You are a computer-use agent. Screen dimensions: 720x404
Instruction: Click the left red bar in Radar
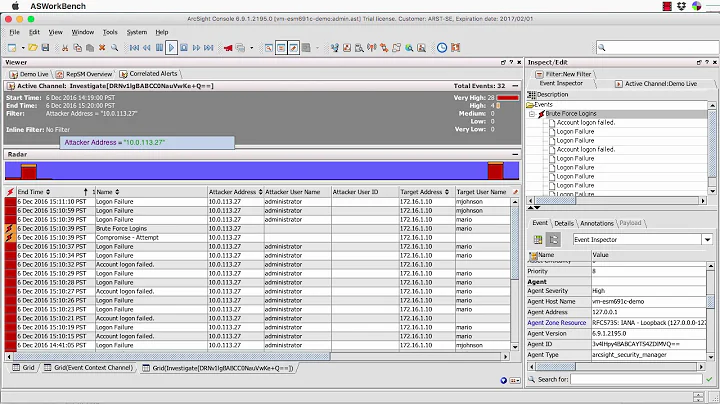28,172
